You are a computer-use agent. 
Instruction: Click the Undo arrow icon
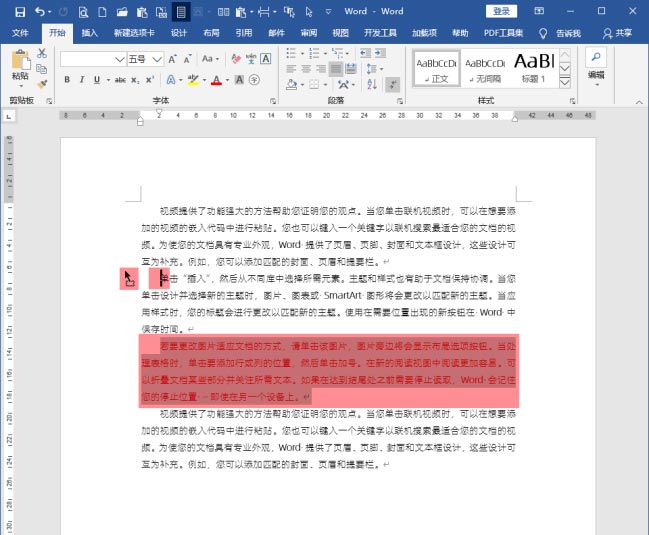point(40,12)
